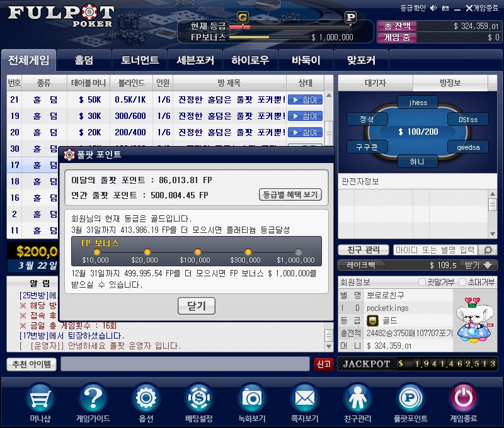Click the 풀팟 포인트 dialog chip icon
The width and height of the screenshot is (504, 428).
tap(69, 155)
